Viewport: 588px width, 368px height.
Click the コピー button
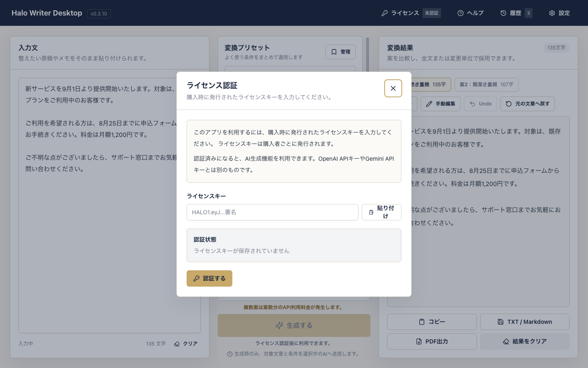[432, 322]
